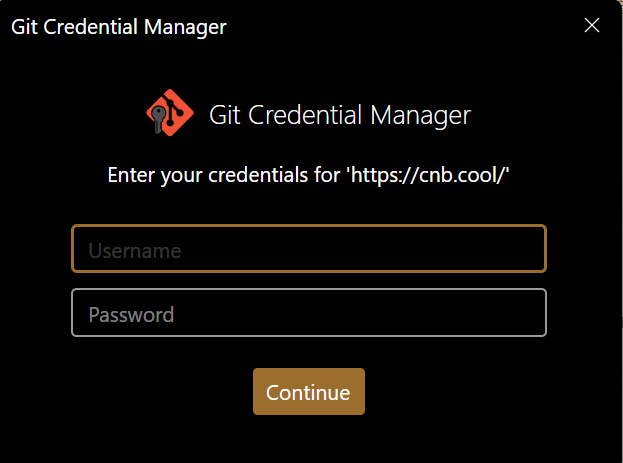Click the word "Git" in the large heading
The width and height of the screenshot is (623, 463).
[225, 115]
